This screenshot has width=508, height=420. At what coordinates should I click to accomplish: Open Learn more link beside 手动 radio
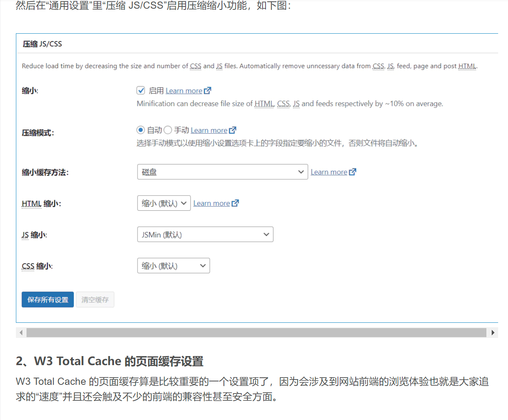point(209,130)
